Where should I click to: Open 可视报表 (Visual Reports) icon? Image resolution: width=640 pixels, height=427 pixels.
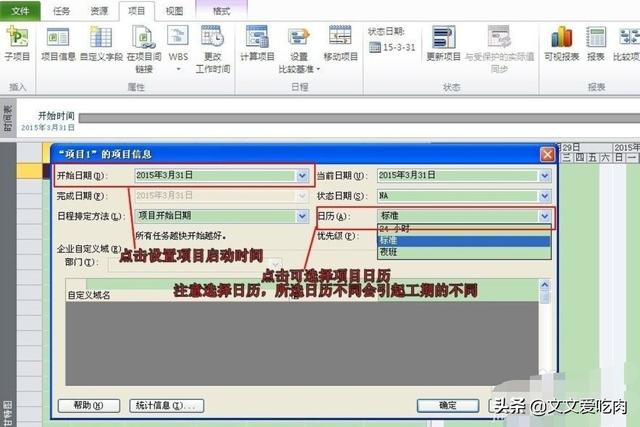pyautogui.click(x=561, y=41)
